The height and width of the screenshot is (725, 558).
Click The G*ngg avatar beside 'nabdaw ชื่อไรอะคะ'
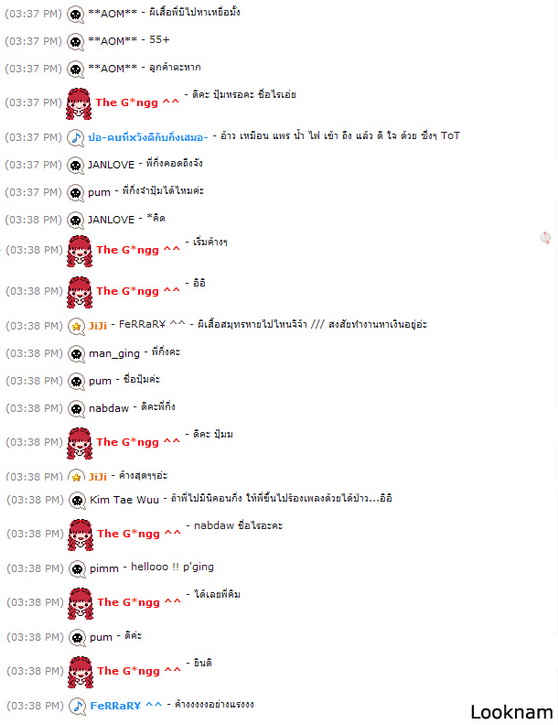pos(81,535)
